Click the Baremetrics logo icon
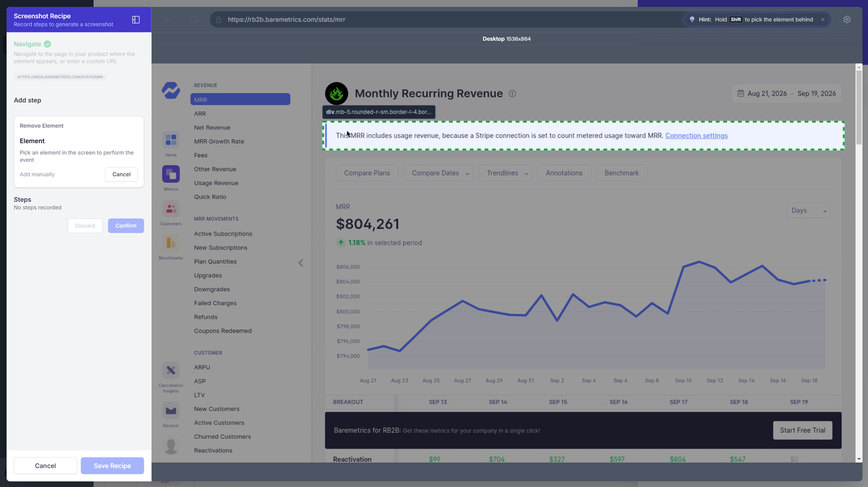The image size is (868, 487). pyautogui.click(x=171, y=90)
